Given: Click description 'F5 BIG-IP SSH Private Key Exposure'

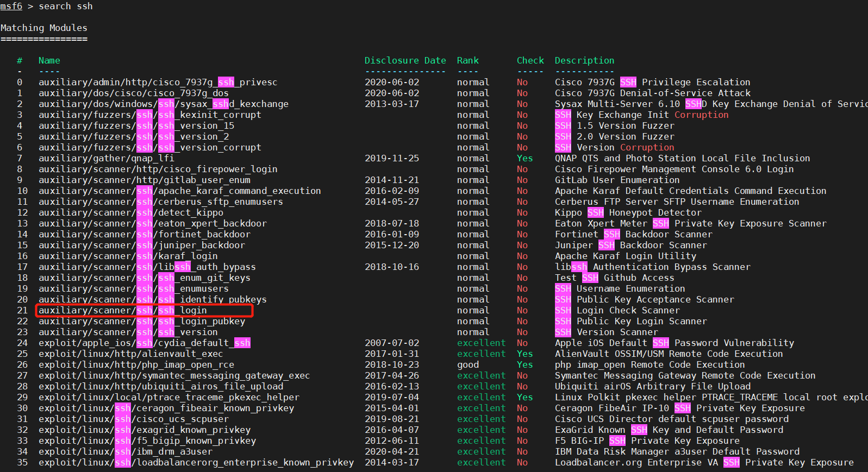Looking at the screenshot, I should [x=647, y=440].
